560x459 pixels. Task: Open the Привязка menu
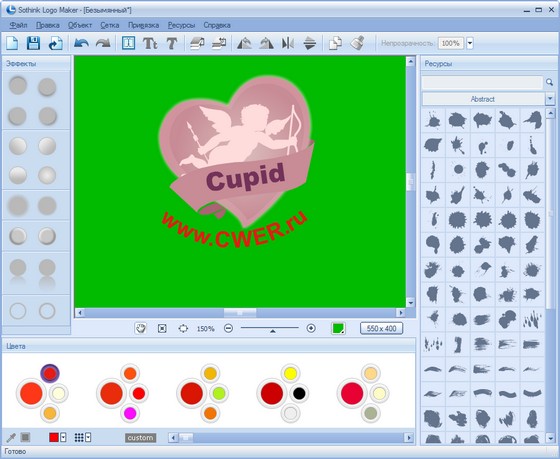144,25
